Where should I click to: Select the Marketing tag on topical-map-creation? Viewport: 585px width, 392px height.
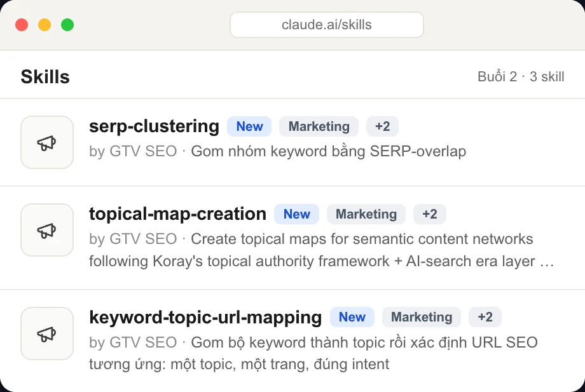coord(366,214)
